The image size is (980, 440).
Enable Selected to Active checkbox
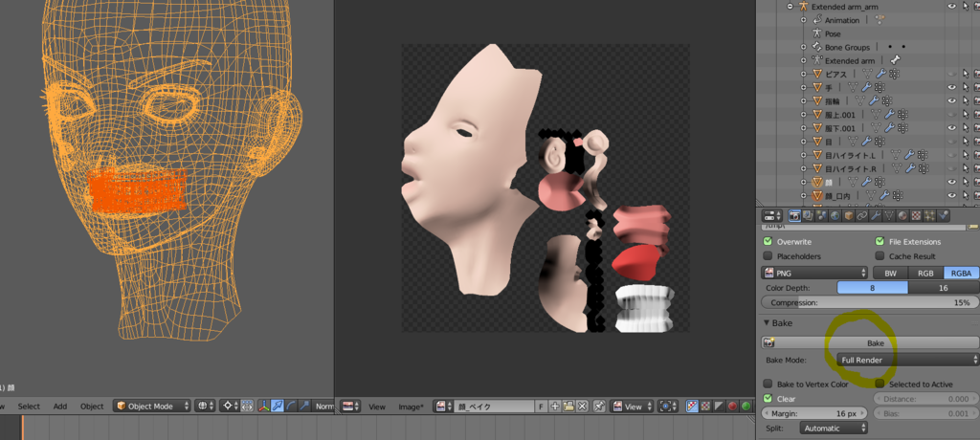pyautogui.click(x=880, y=384)
